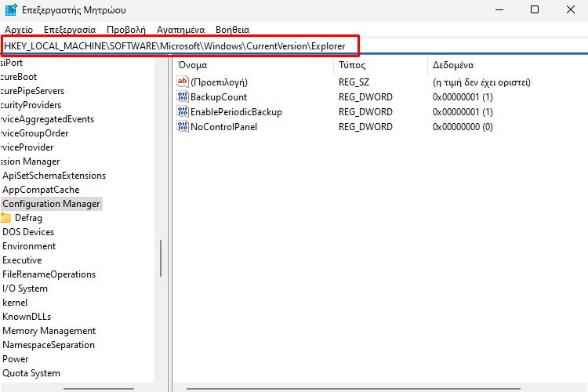Select the Power key
The image size is (588, 392).
pyautogui.click(x=16, y=359)
